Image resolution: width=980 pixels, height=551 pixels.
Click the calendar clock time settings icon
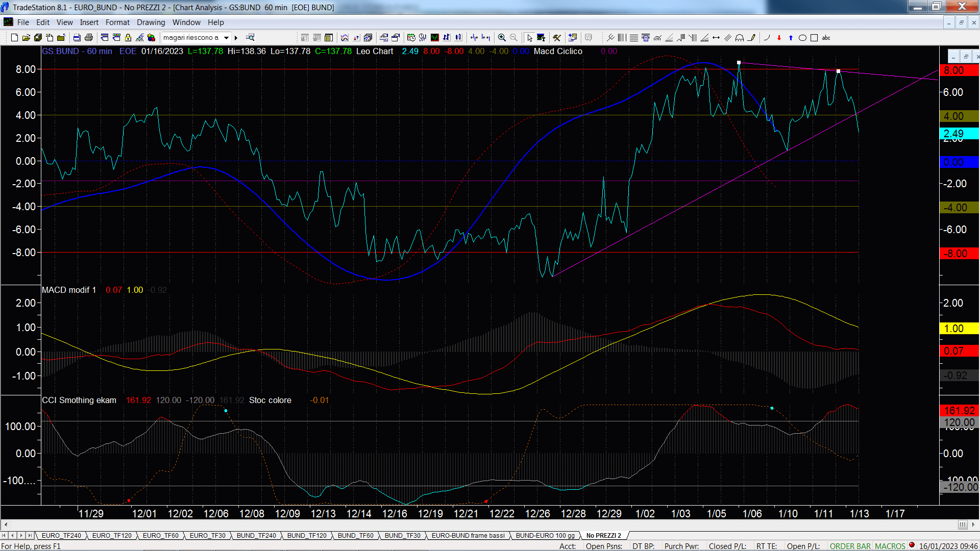click(411, 37)
